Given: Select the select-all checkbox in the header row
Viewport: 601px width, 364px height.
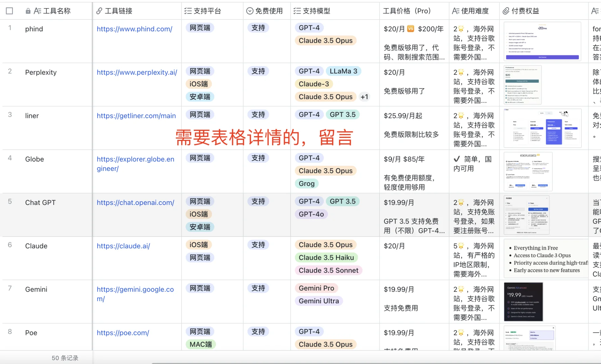Looking at the screenshot, I should coord(9,11).
